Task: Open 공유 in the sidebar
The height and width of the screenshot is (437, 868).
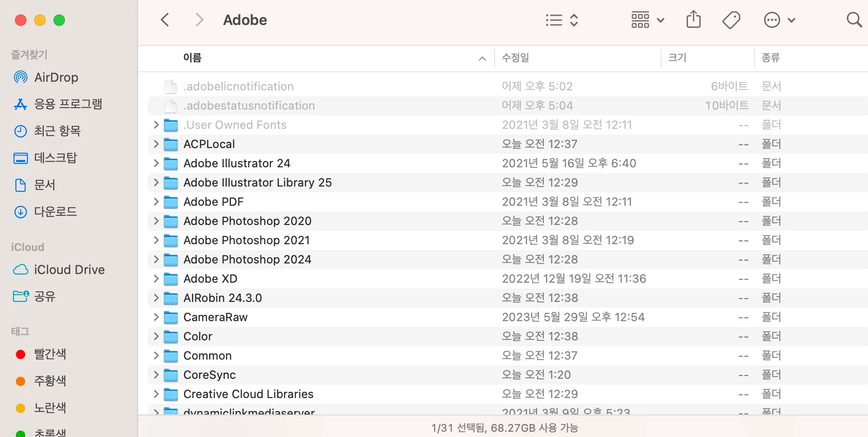Action: [x=34, y=297]
